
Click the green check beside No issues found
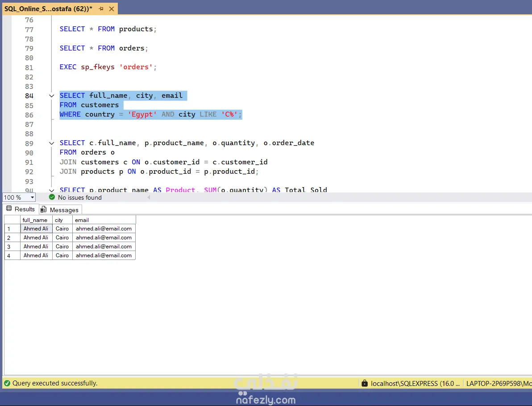click(x=52, y=197)
